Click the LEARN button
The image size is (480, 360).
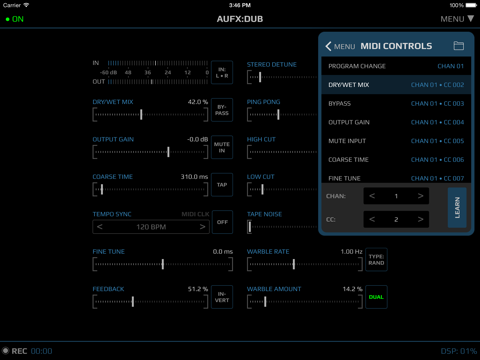tap(457, 207)
